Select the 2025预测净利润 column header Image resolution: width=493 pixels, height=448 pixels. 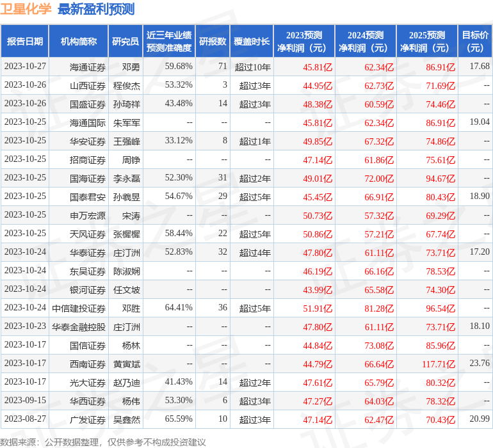(427, 41)
